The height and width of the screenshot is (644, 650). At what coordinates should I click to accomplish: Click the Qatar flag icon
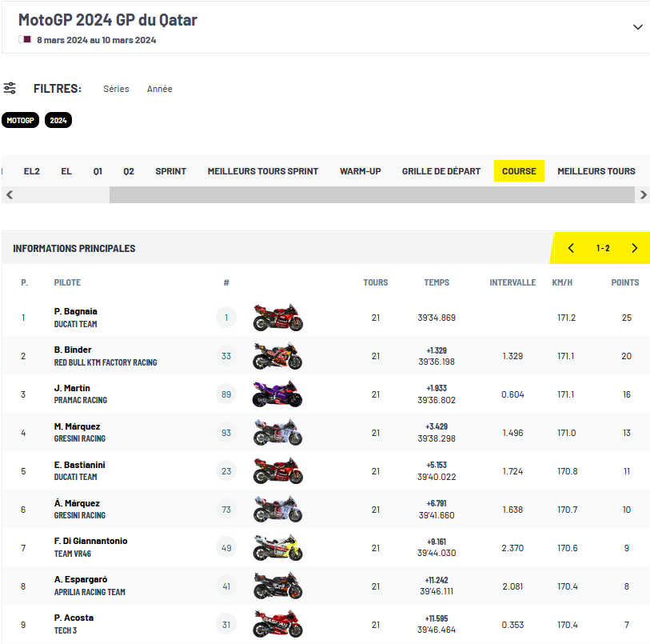click(25, 39)
